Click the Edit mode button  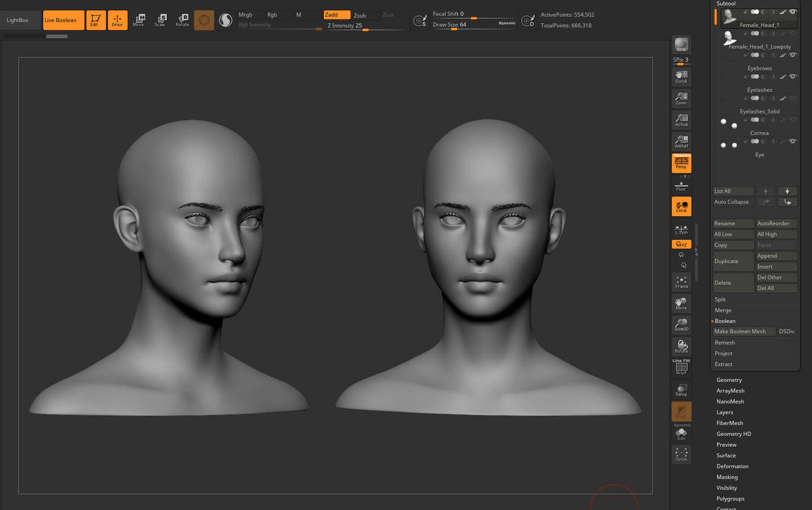coord(96,20)
